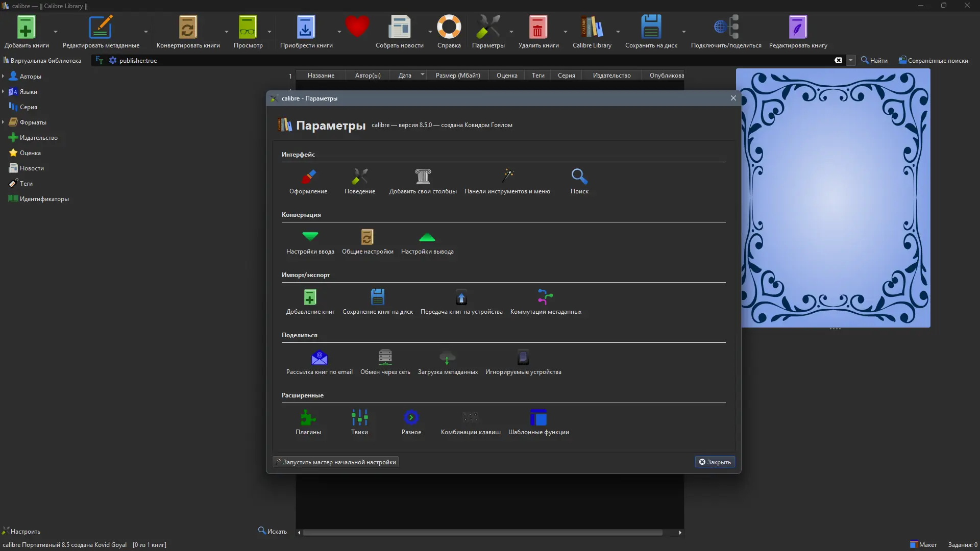Open dropdown arrow next to Добавить книги
980x551 pixels.
[x=56, y=32]
